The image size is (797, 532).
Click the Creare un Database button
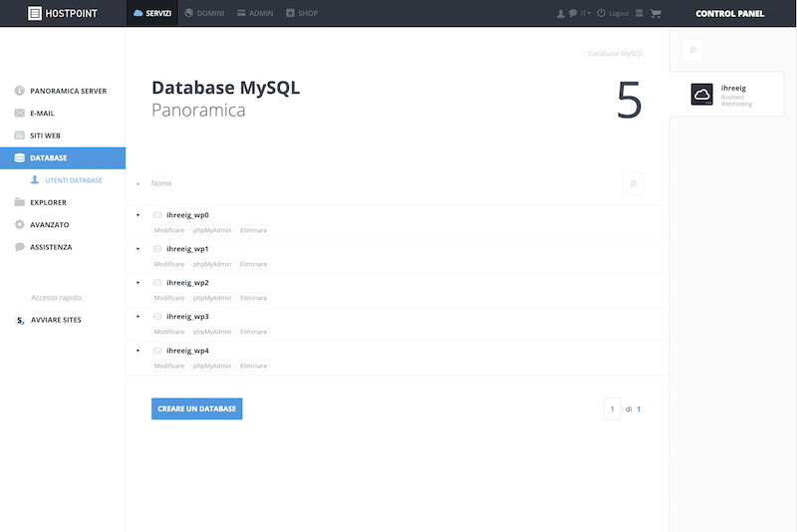tap(196, 408)
